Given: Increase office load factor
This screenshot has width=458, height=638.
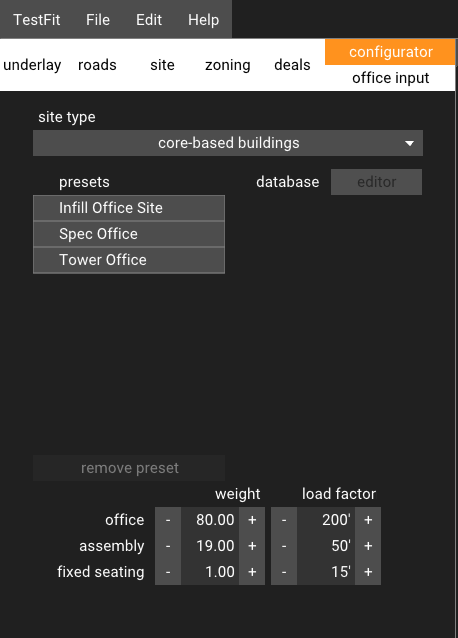Looking at the screenshot, I should click(368, 520).
